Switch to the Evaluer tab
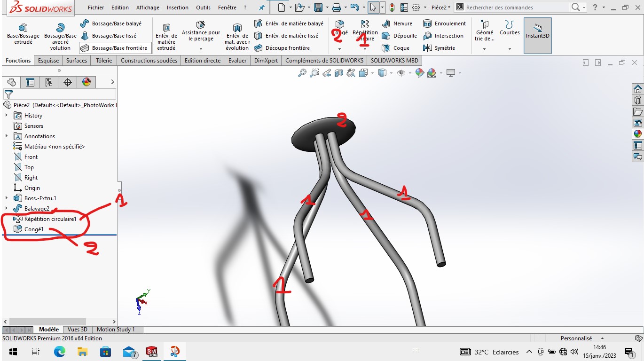Screen dimensions: 644x361 coord(237,61)
